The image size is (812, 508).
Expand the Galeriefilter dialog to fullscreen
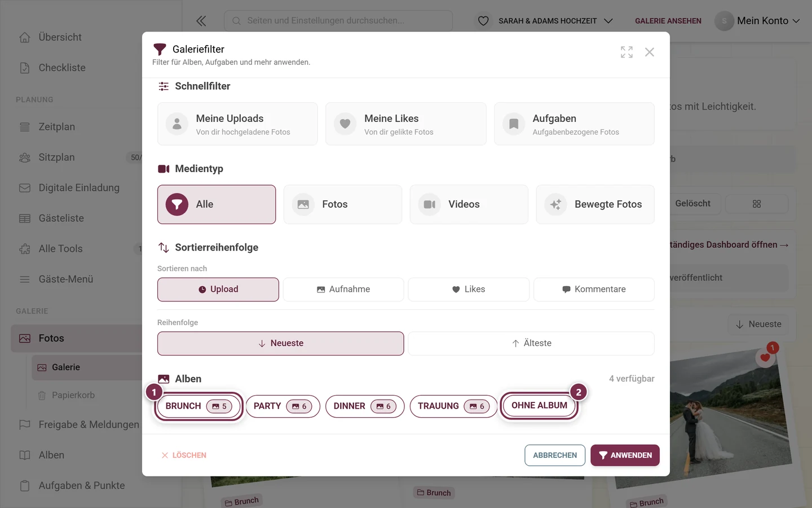[x=626, y=52]
